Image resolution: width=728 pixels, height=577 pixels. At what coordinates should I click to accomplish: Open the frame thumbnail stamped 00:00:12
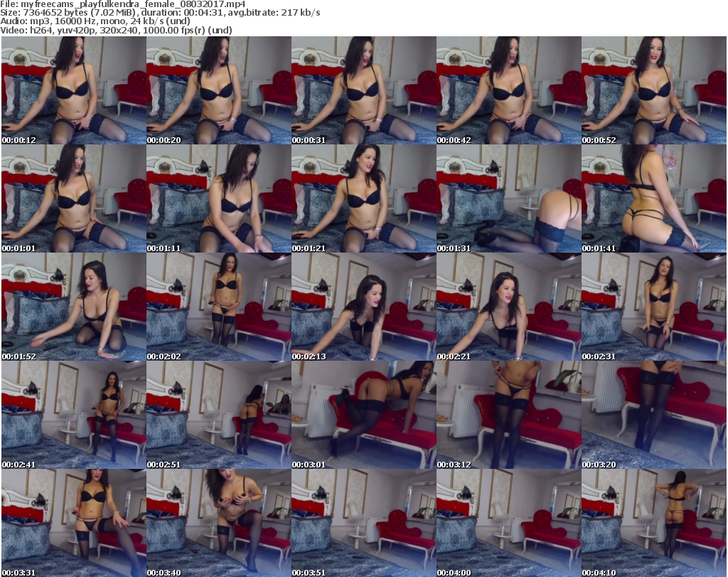74,90
